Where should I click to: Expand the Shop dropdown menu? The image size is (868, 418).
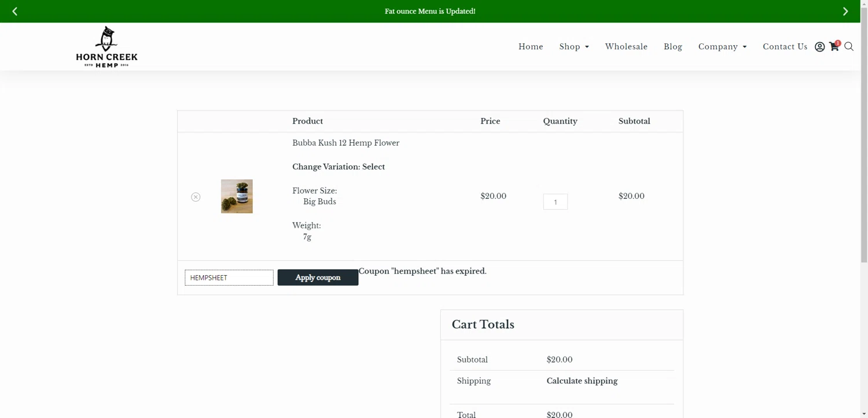click(574, 47)
